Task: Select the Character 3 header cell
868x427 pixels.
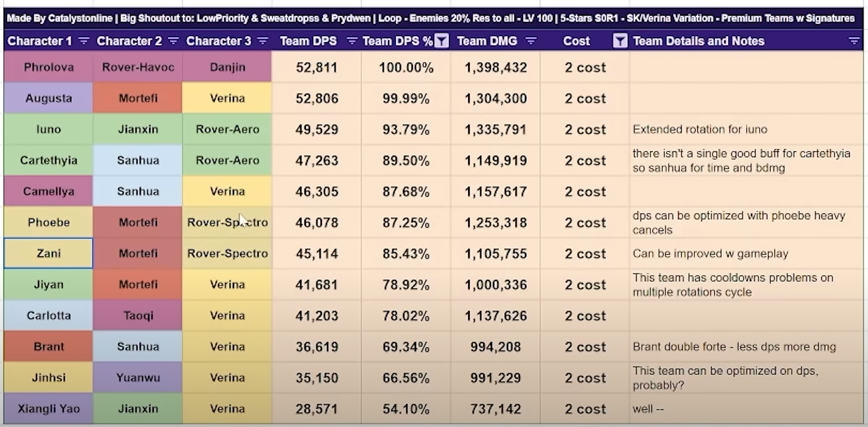Action: (x=227, y=41)
